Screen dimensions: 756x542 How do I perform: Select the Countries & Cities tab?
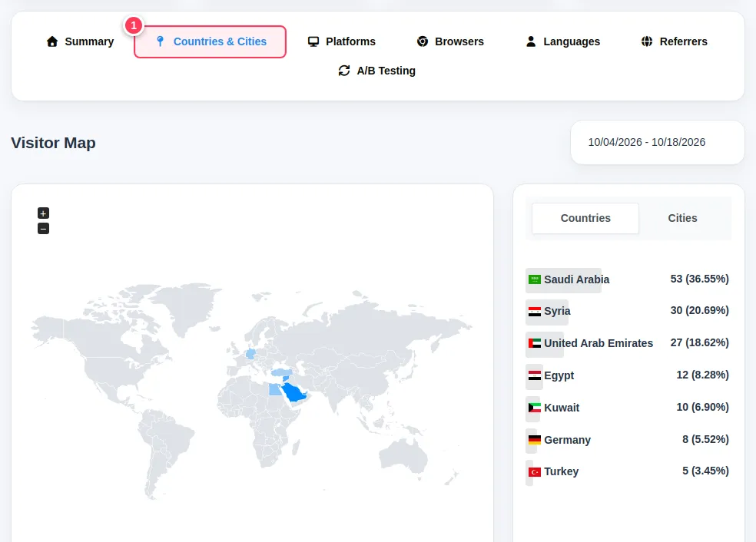(x=211, y=41)
